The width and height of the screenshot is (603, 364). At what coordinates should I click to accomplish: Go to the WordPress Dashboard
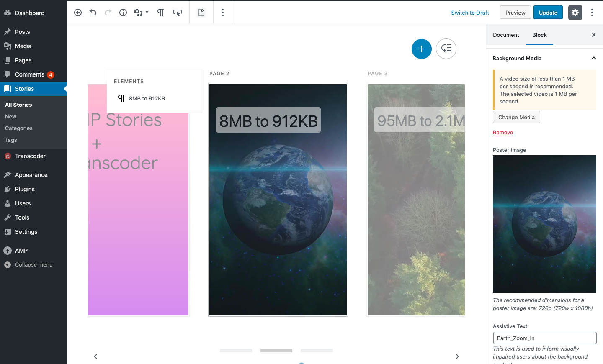[x=33, y=13]
